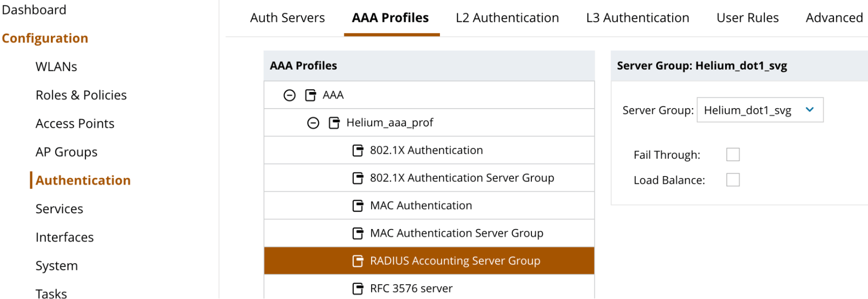Click icon beside 802.1X Authentication Server Group

tap(358, 178)
